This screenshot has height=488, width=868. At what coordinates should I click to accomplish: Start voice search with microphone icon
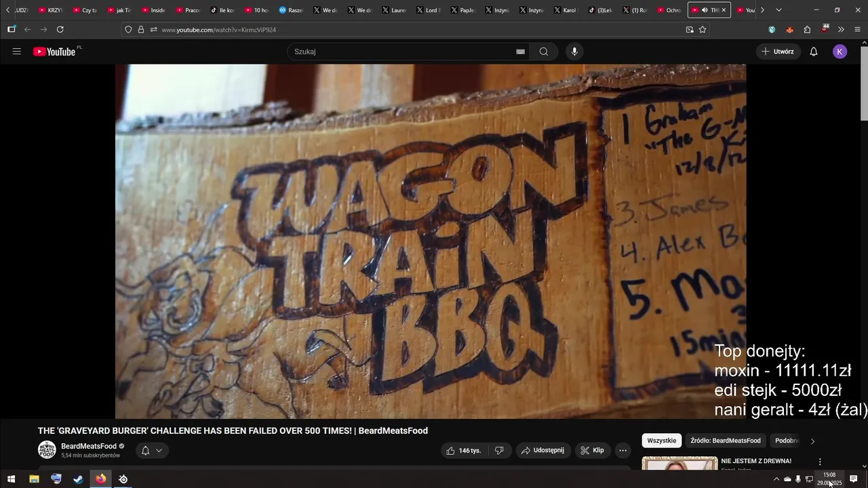[574, 52]
